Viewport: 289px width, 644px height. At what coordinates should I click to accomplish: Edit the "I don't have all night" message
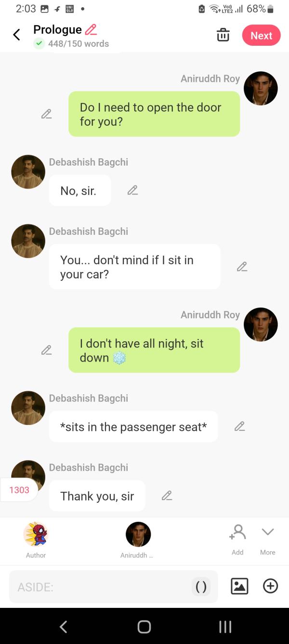46,350
